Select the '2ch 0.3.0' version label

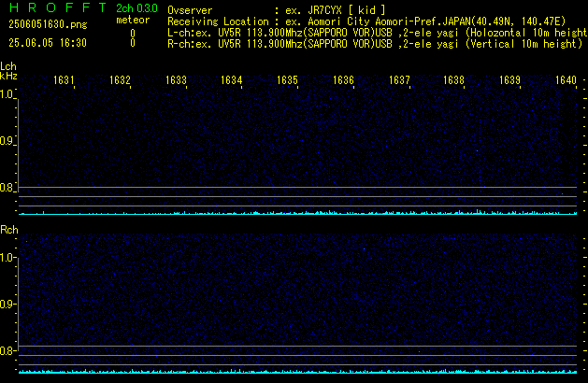pyautogui.click(x=136, y=8)
